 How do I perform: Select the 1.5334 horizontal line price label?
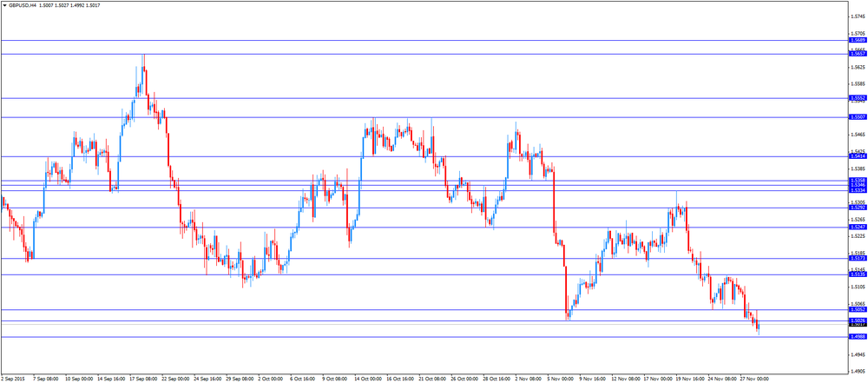[x=857, y=190]
